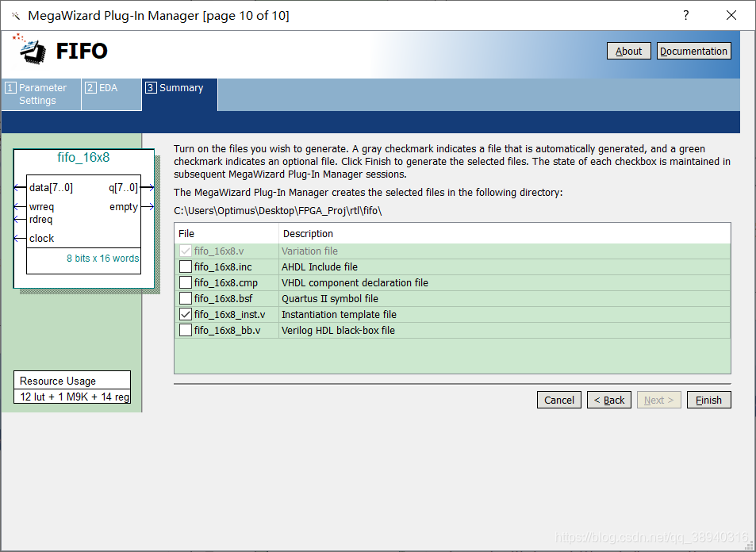The height and width of the screenshot is (552, 756).
Task: Click the "Variation file" description cell
Action: pyautogui.click(x=309, y=251)
